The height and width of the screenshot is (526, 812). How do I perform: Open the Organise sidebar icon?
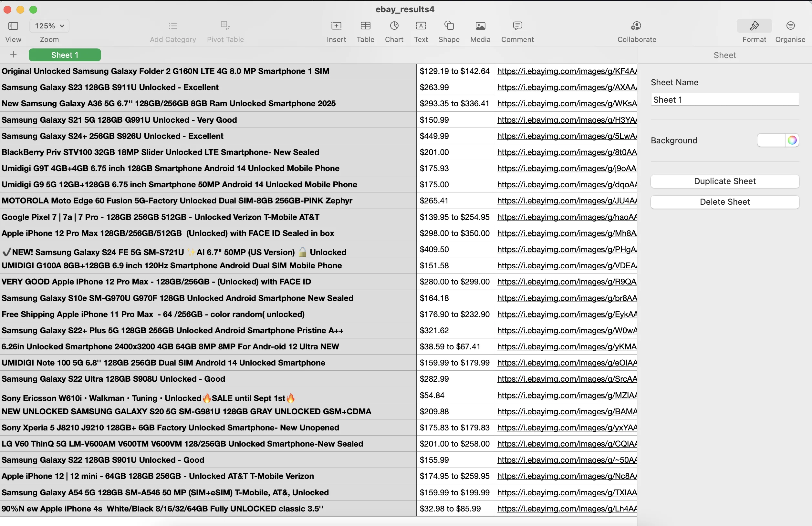[790, 26]
